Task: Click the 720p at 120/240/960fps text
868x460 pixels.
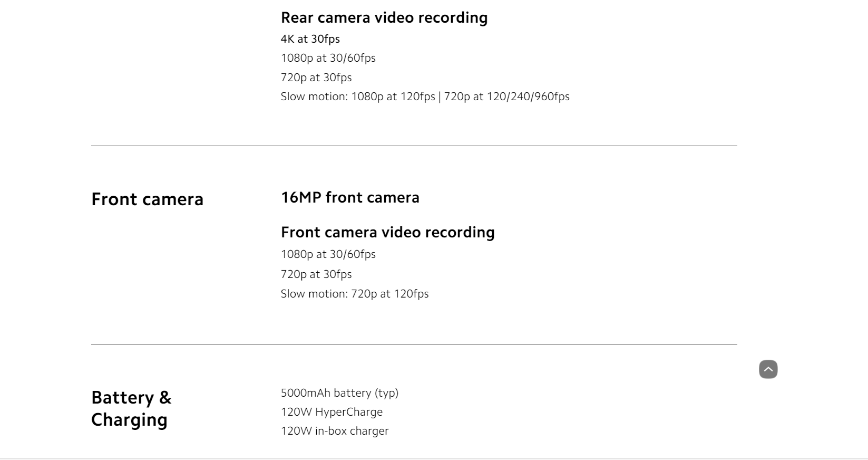Action: click(x=506, y=97)
